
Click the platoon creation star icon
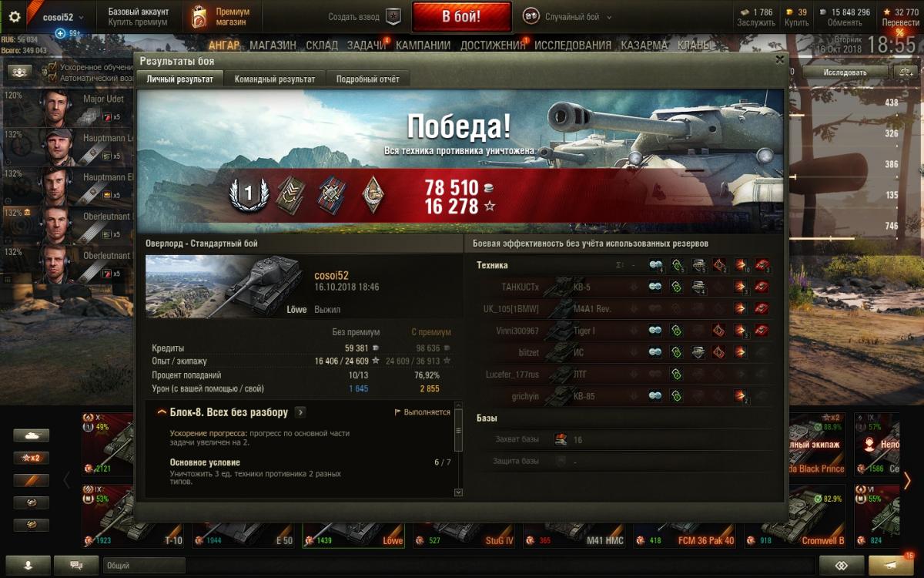pos(393,16)
